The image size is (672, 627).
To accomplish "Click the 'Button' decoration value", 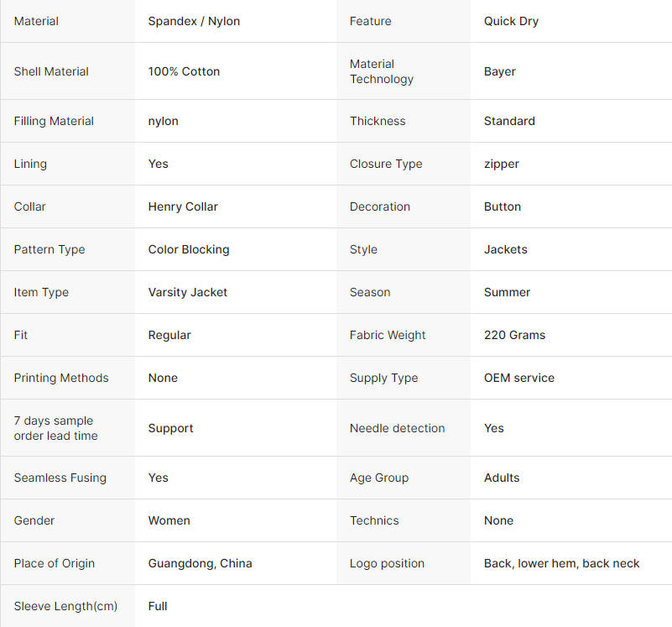I will pyautogui.click(x=503, y=206).
